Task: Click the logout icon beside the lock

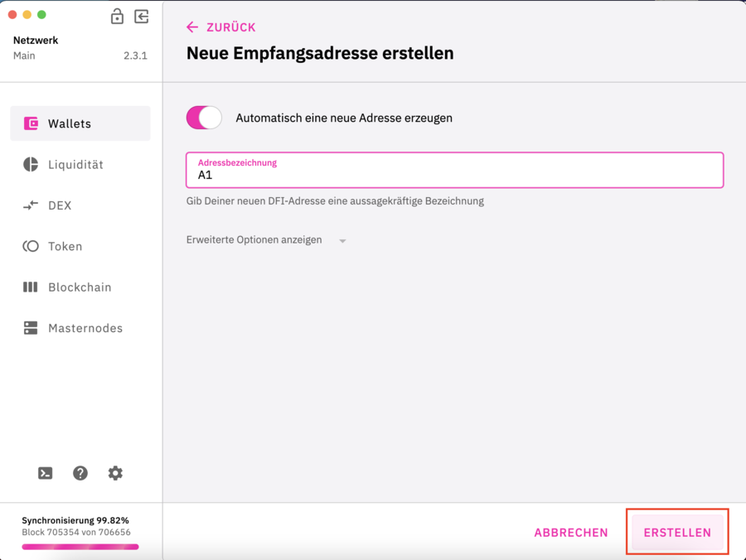Action: 142,16
